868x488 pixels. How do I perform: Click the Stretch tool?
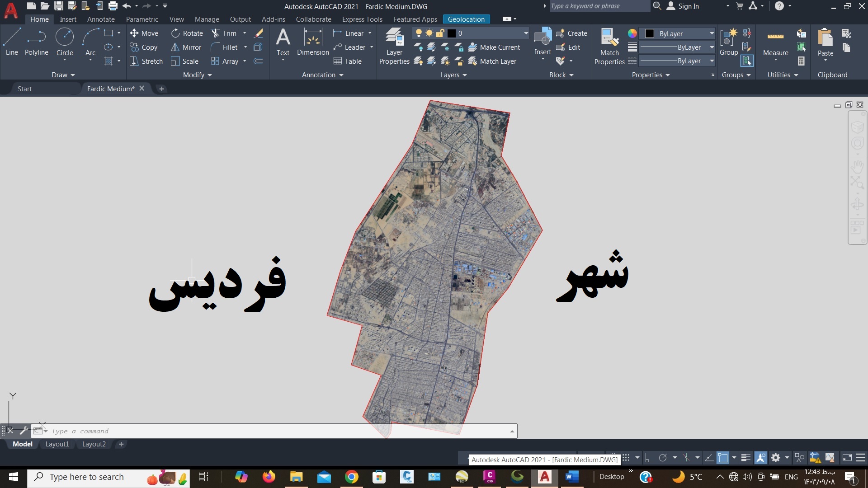coord(146,61)
